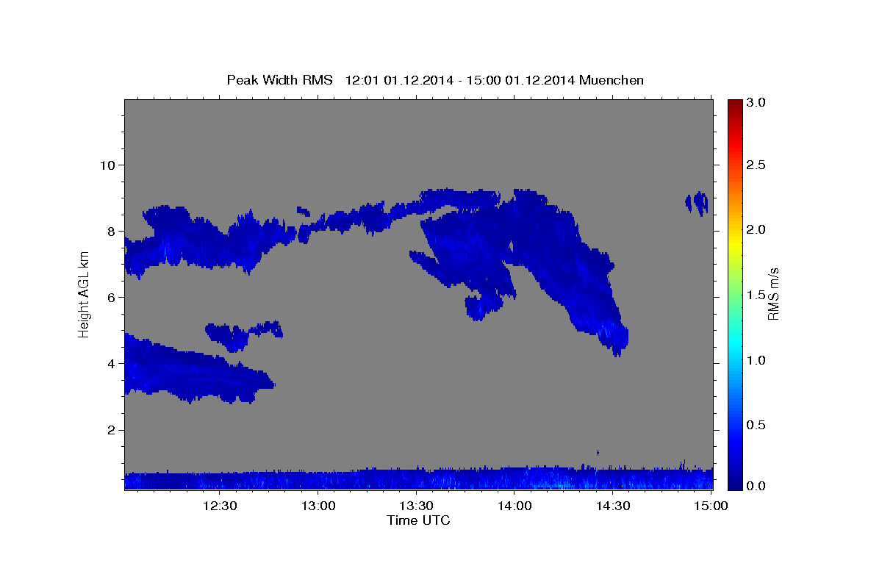
Task: Click the height axis label '6'
Action: pos(110,297)
